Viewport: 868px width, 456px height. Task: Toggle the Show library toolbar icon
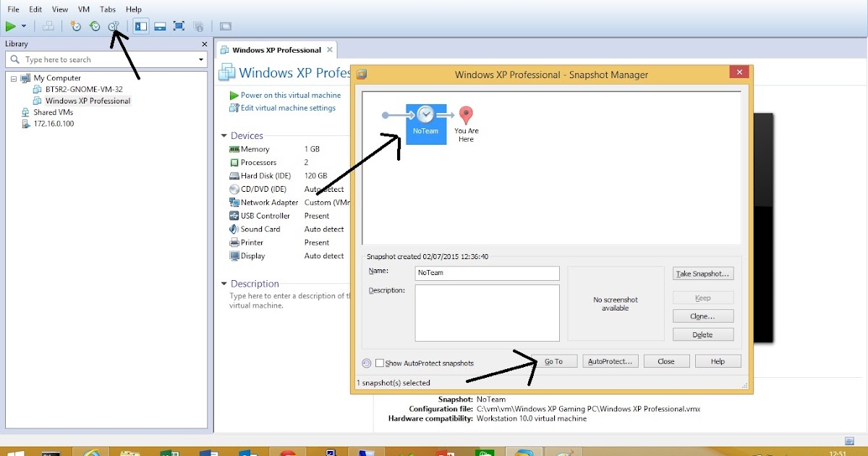coord(141,26)
